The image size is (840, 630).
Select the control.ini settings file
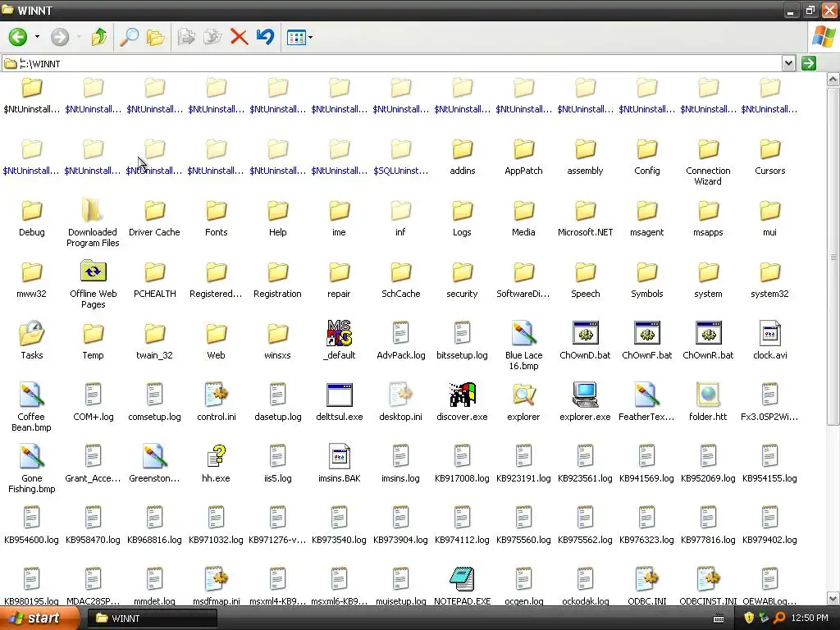coord(216,402)
